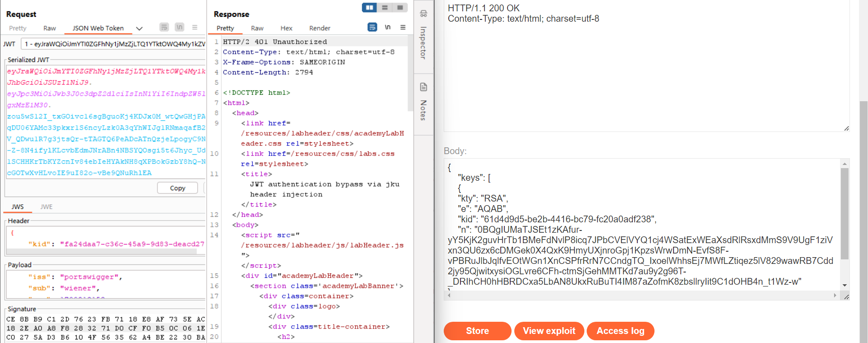The width and height of the screenshot is (868, 343).
Task: Click inside the Serialized JWT text area
Action: click(x=106, y=122)
